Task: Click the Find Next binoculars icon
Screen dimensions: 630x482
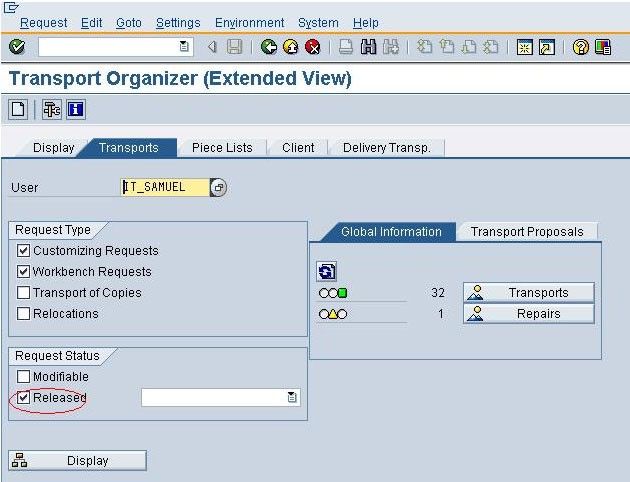Action: pos(391,47)
